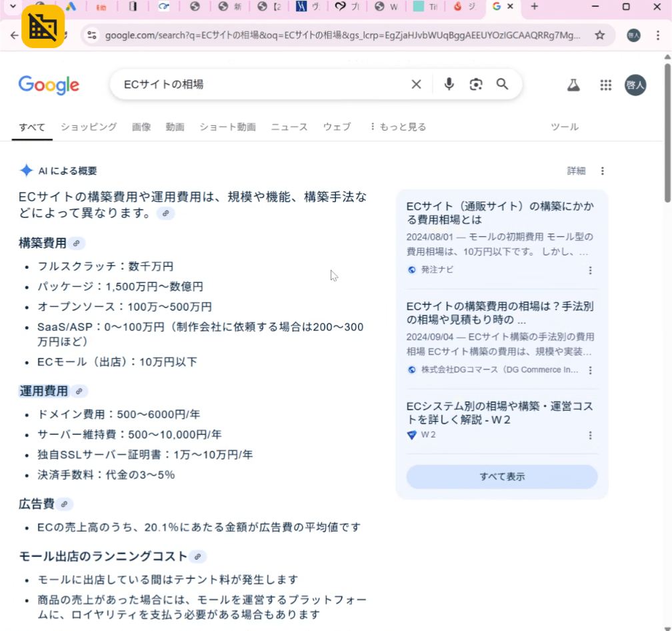Open Google Lens image search

click(475, 84)
